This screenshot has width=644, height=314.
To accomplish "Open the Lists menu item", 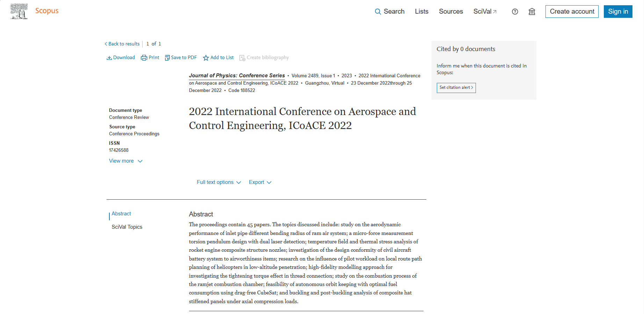I will (x=421, y=12).
